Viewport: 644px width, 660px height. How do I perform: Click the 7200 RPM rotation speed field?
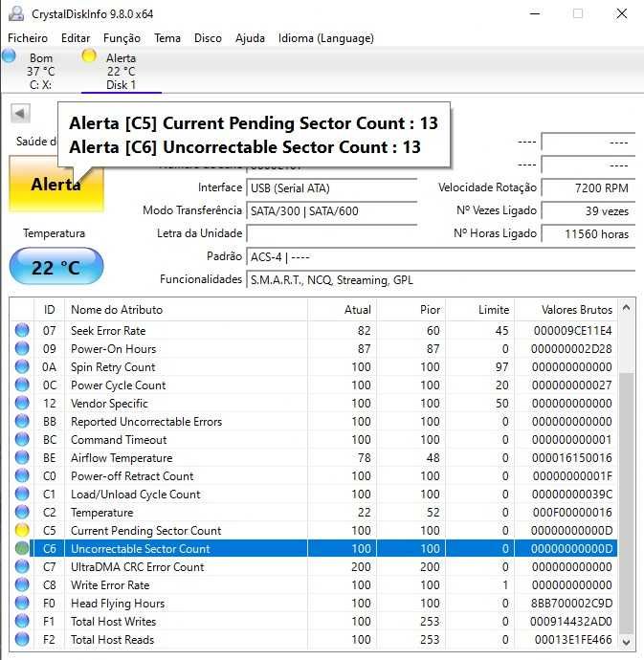pyautogui.click(x=588, y=187)
